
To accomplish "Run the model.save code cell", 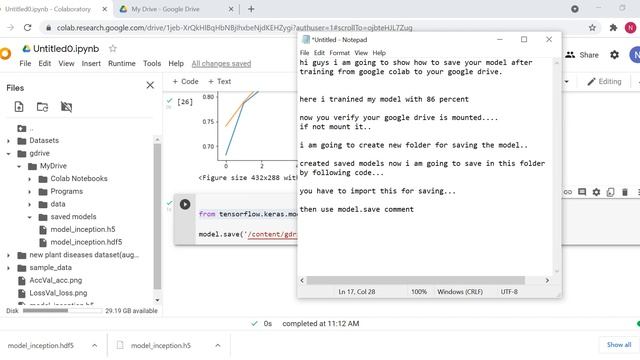I will [185, 204].
